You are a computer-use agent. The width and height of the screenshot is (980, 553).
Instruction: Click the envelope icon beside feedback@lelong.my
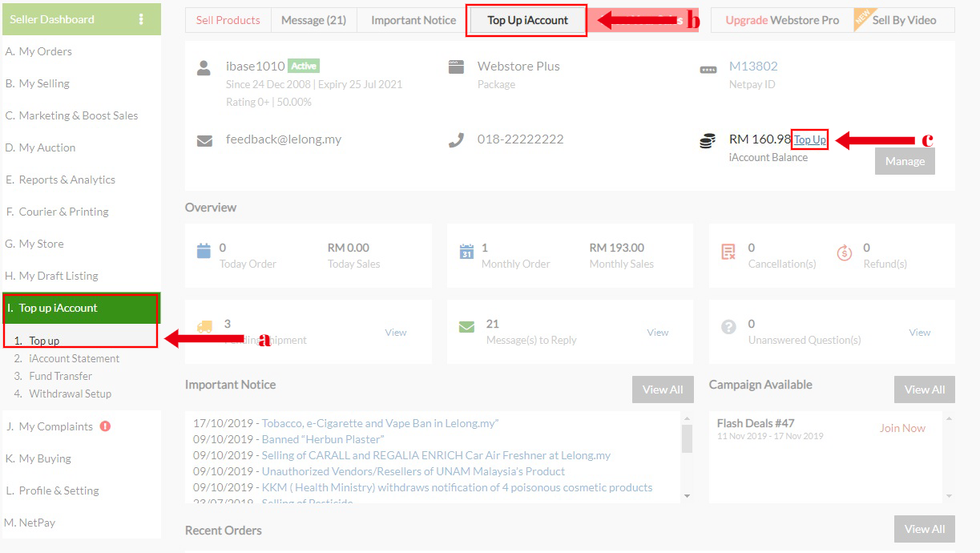pos(204,141)
